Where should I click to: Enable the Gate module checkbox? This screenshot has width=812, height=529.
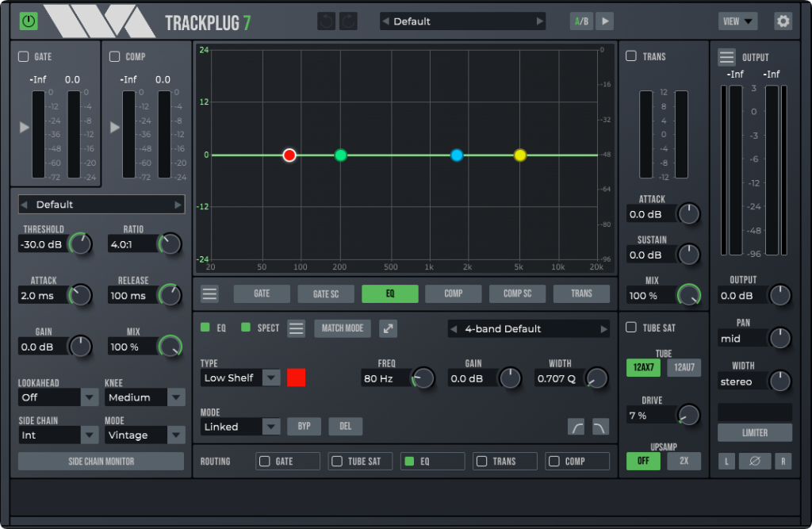(x=23, y=56)
